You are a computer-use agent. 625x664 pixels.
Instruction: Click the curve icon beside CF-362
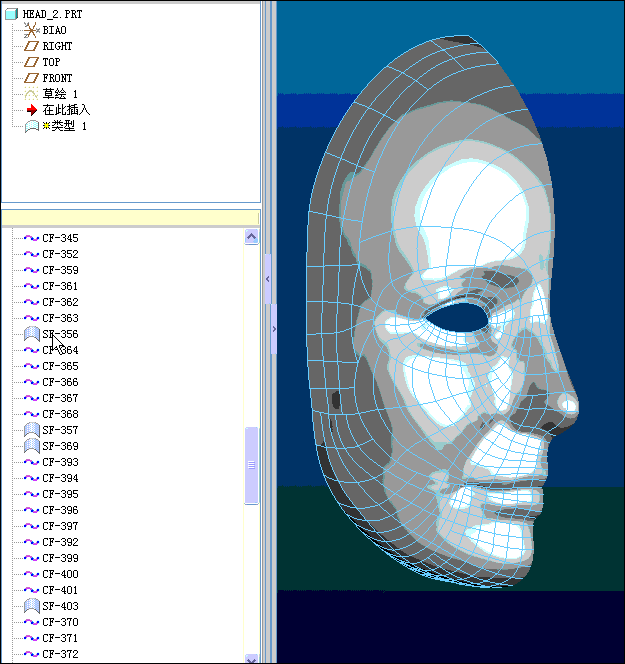(x=32, y=302)
